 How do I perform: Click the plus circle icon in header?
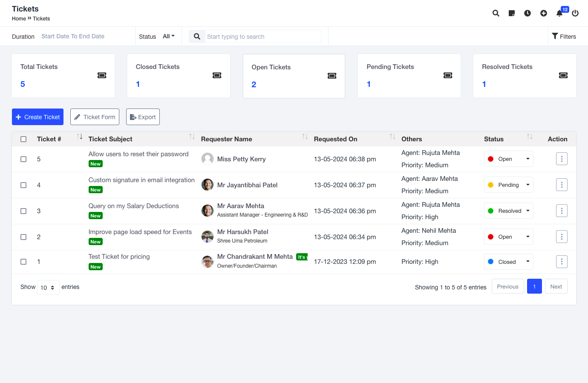544,13
